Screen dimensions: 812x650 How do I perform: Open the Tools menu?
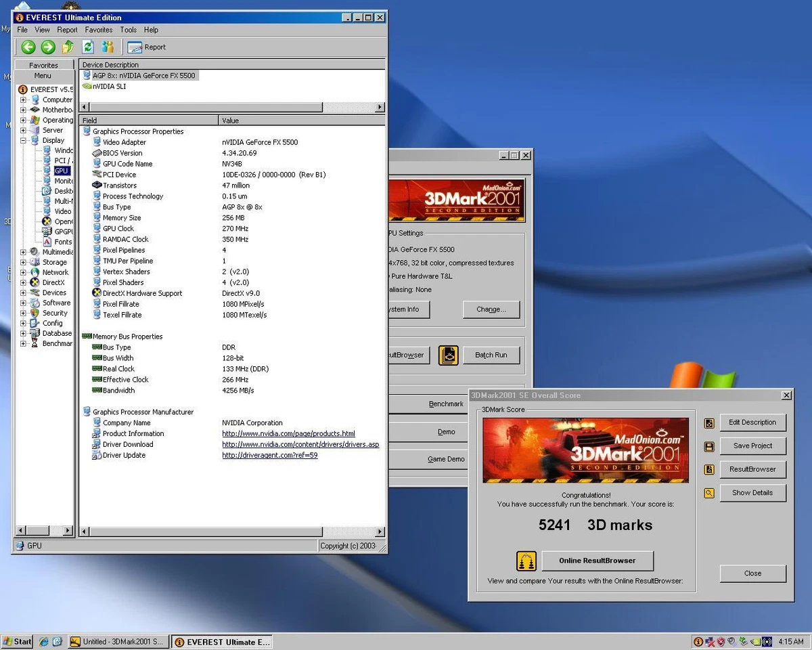click(129, 30)
